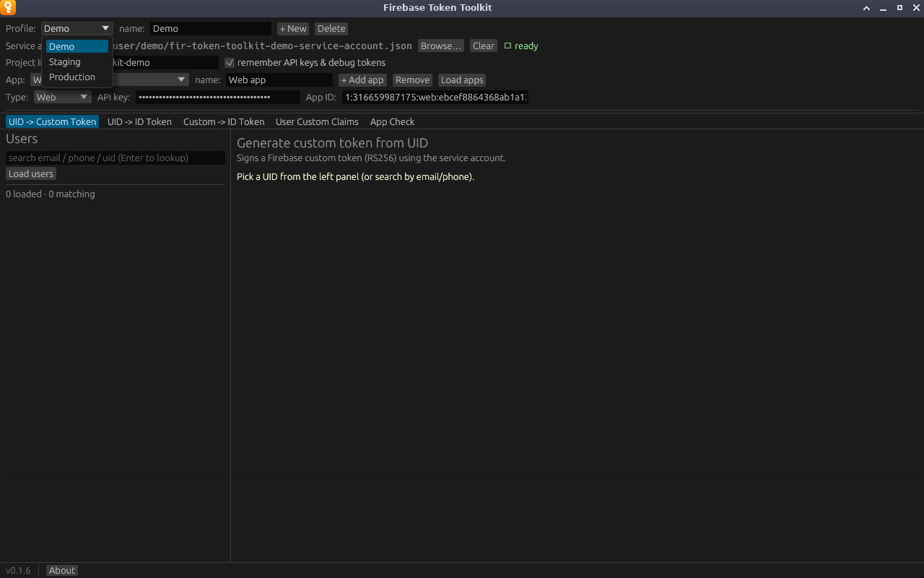Click the version v0.1.6 label
This screenshot has height=578, width=924.
(x=18, y=571)
